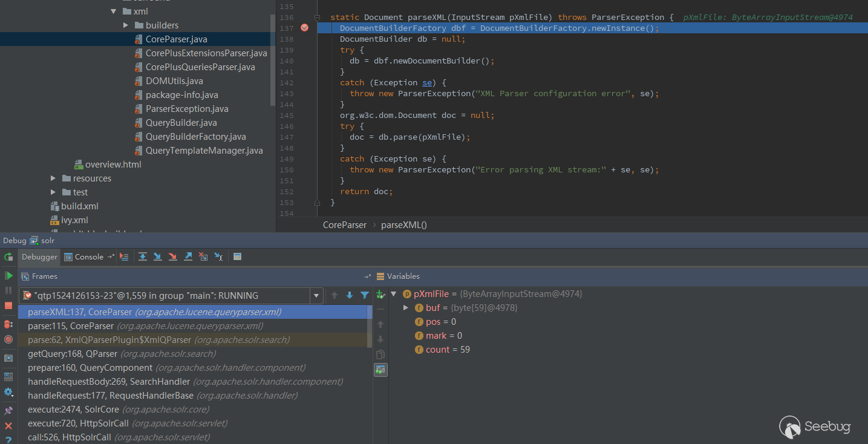This screenshot has width=868, height=444.
Task: Click the Step Into debugger icon
Action: (x=158, y=257)
